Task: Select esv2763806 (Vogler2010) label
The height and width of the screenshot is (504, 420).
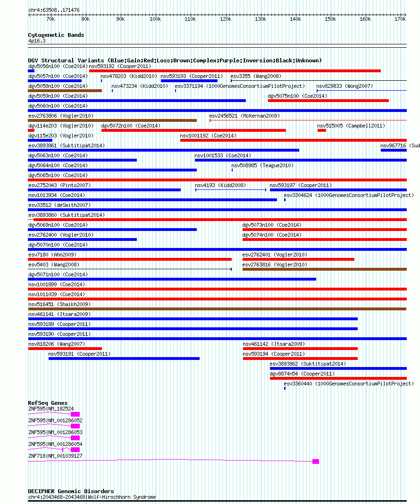Action: coord(61,116)
